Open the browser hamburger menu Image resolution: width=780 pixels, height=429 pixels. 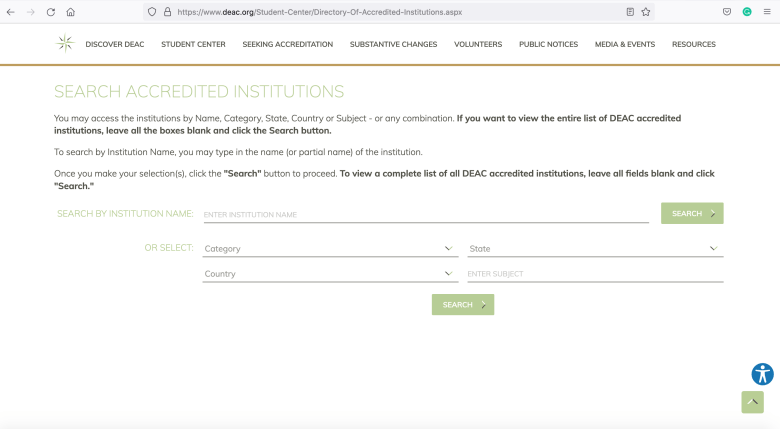[x=767, y=12]
